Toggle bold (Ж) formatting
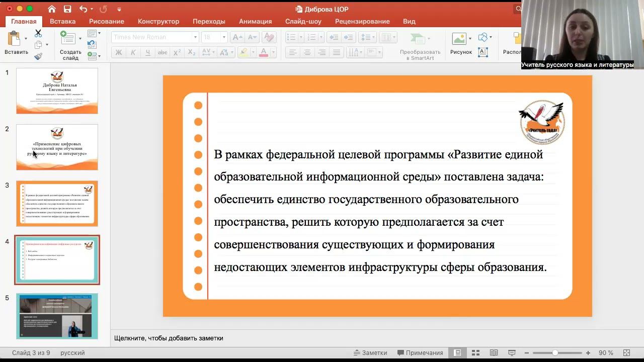 [119, 52]
